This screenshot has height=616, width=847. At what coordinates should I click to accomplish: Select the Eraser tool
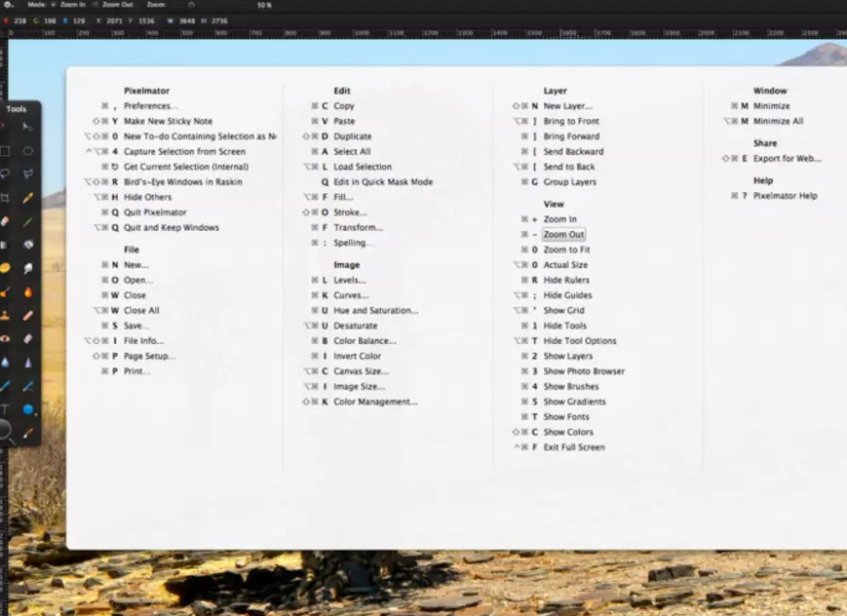5,221
